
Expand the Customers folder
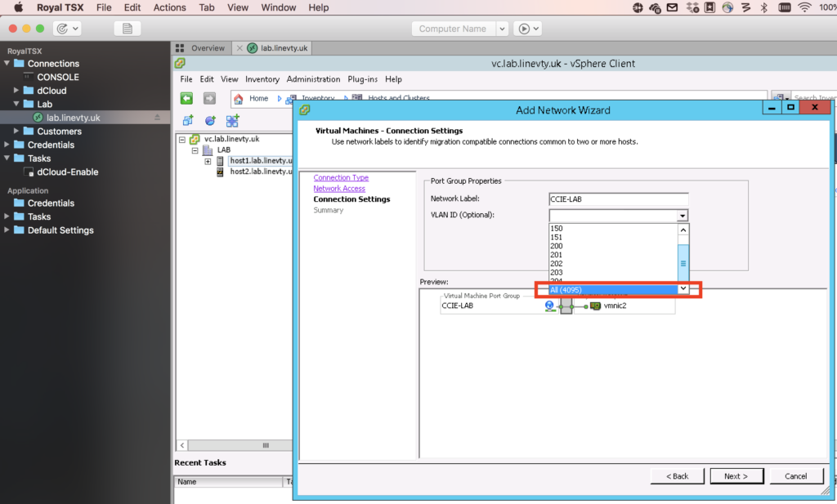point(16,131)
